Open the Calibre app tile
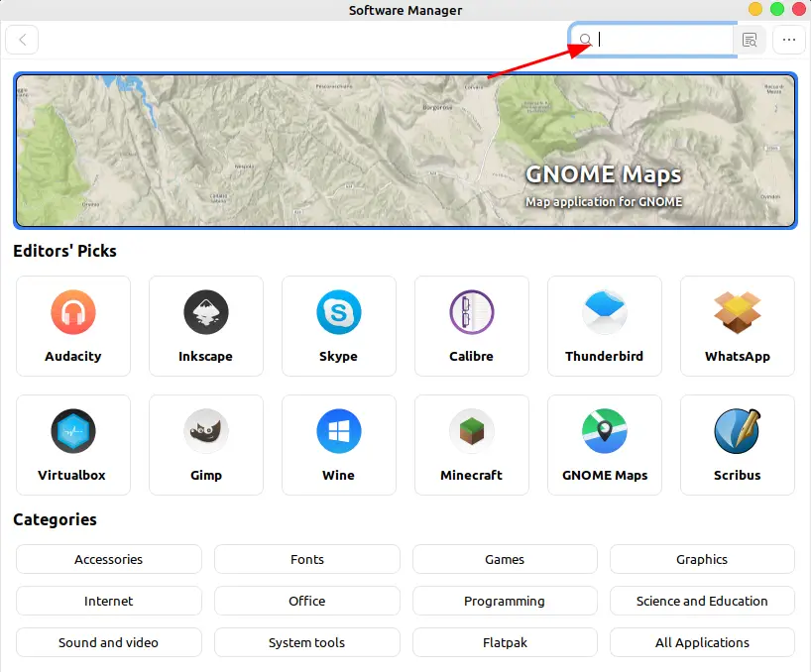Viewport: 811px width, 672px height. tap(472, 326)
